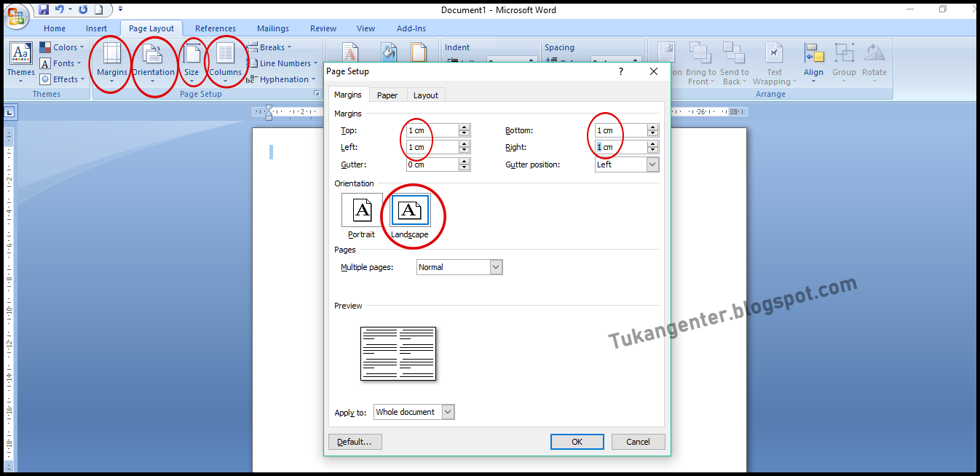Open Page Setup dialog help question mark

click(x=621, y=71)
